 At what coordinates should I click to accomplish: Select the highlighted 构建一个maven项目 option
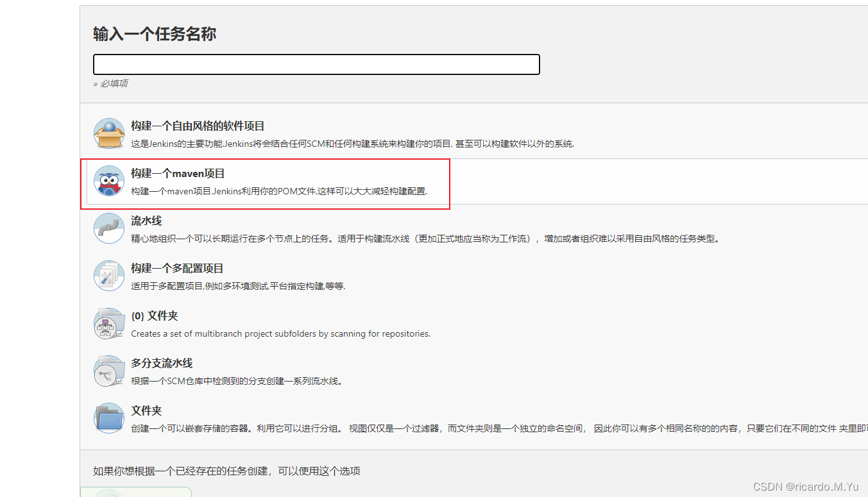178,173
